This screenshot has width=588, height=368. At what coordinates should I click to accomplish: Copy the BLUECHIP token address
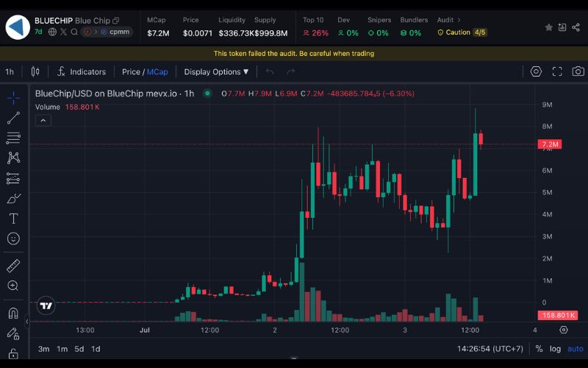click(x=116, y=21)
